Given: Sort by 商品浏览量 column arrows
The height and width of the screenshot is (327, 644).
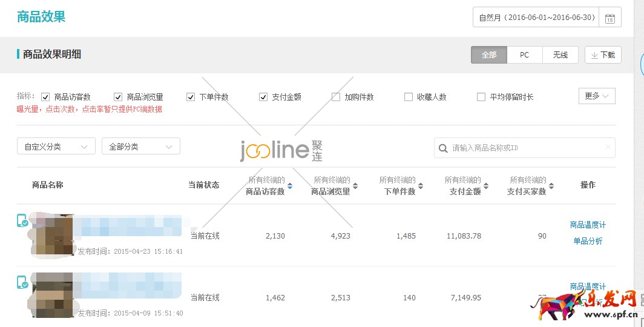Looking at the screenshot, I should click(x=355, y=186).
